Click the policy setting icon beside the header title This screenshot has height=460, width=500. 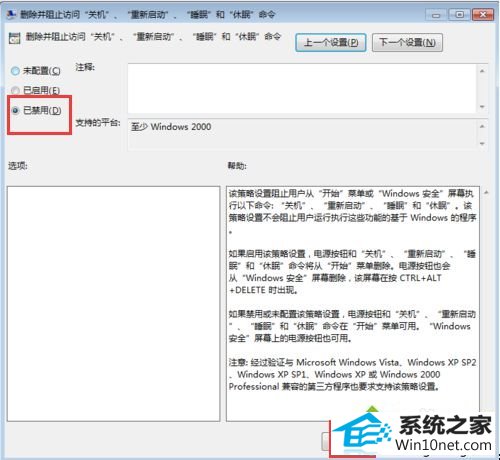click(x=15, y=38)
